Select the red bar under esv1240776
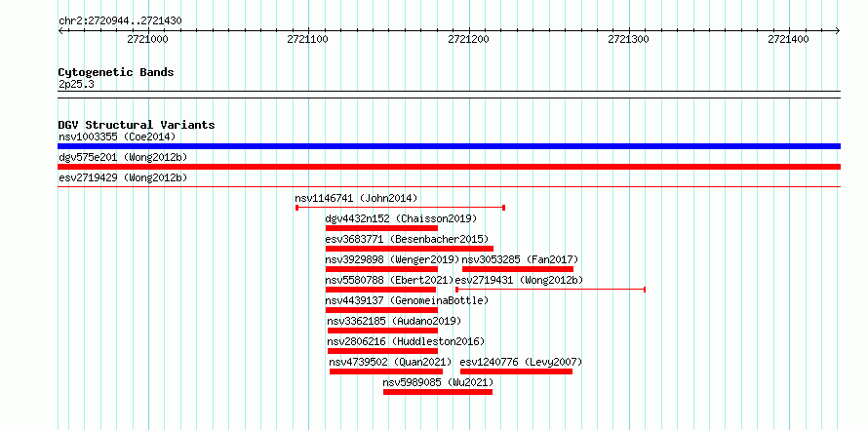The width and height of the screenshot is (868, 430). point(517,371)
